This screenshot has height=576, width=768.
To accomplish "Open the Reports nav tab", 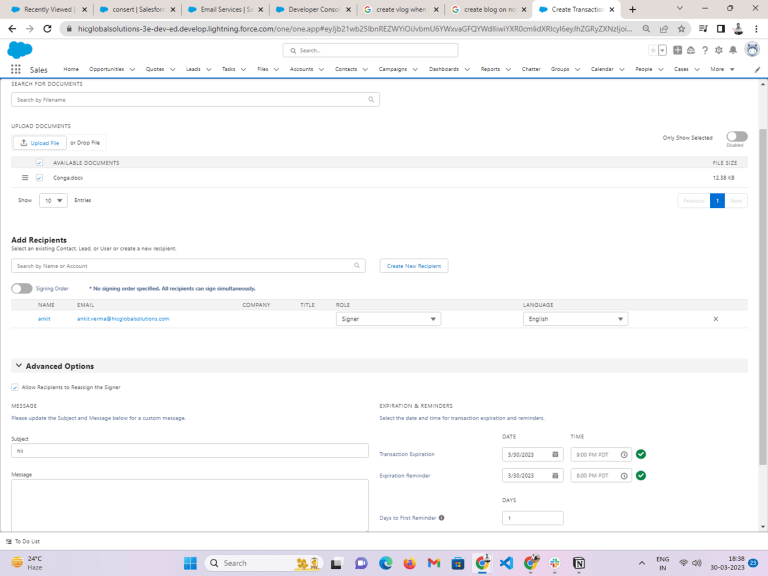I will coord(490,69).
